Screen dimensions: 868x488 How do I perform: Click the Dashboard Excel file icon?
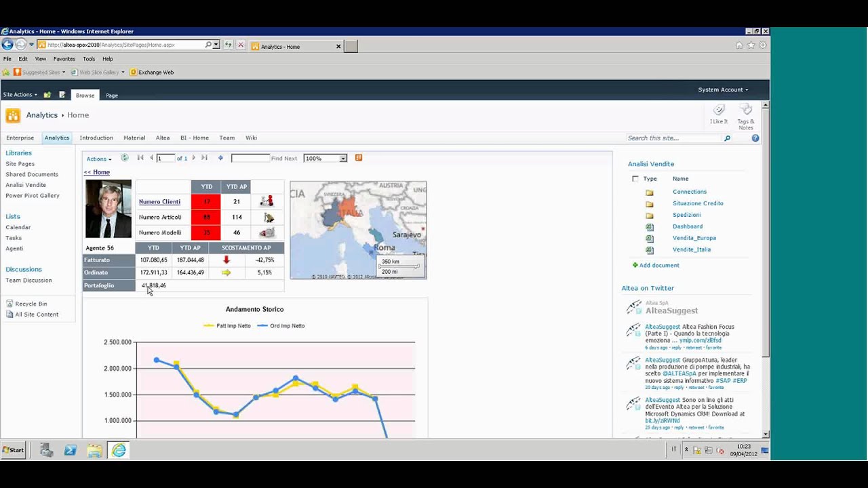650,226
